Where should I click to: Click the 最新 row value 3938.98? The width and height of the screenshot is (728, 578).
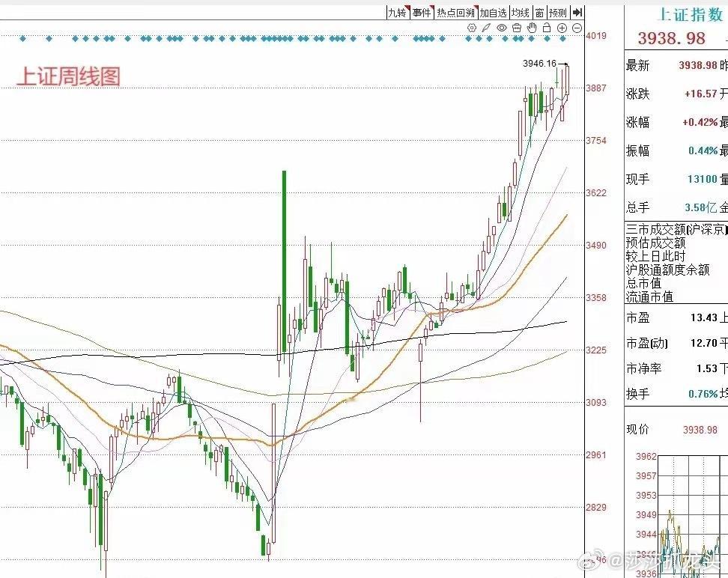[x=698, y=65]
